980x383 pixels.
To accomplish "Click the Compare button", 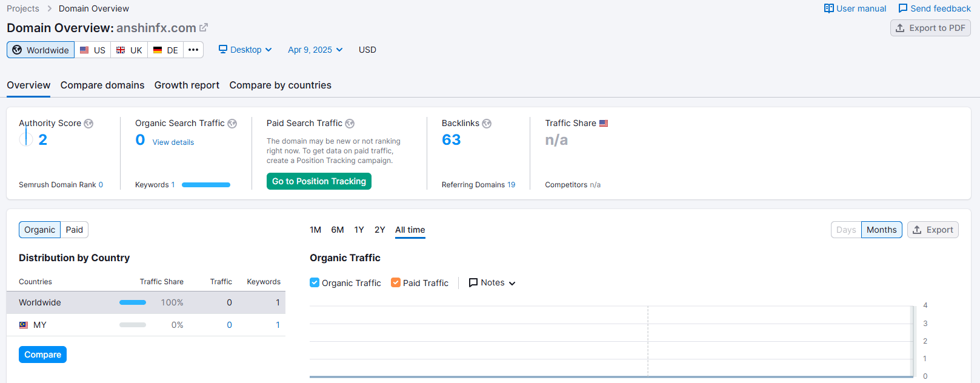I will (42, 355).
